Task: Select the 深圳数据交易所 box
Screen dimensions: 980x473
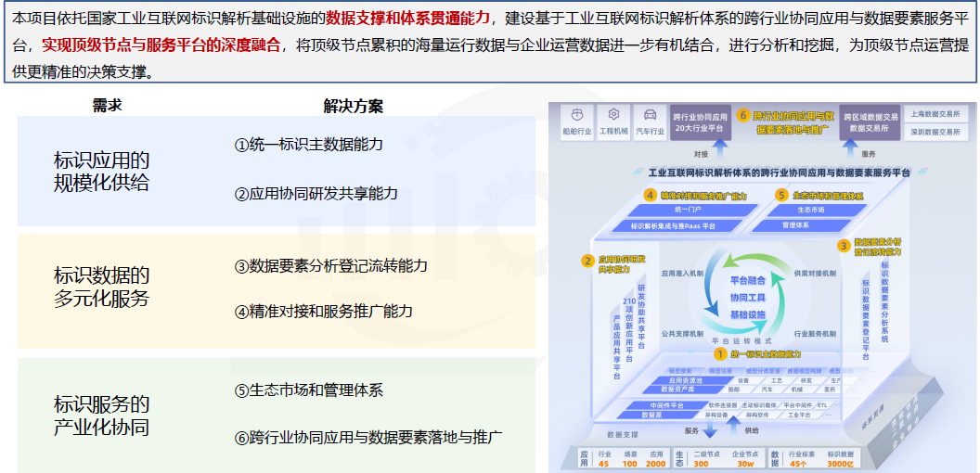Action: pyautogui.click(x=935, y=132)
